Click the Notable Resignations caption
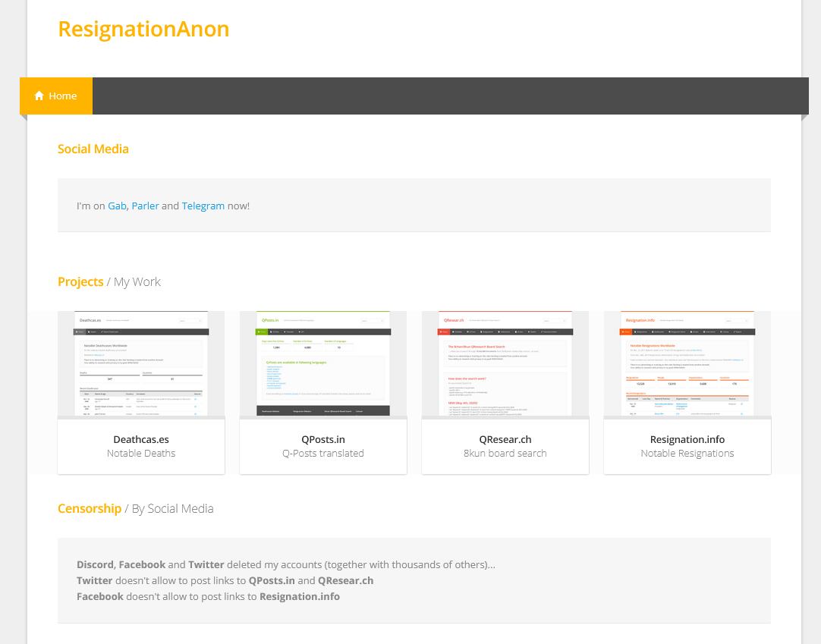The height and width of the screenshot is (644, 821). (x=687, y=454)
